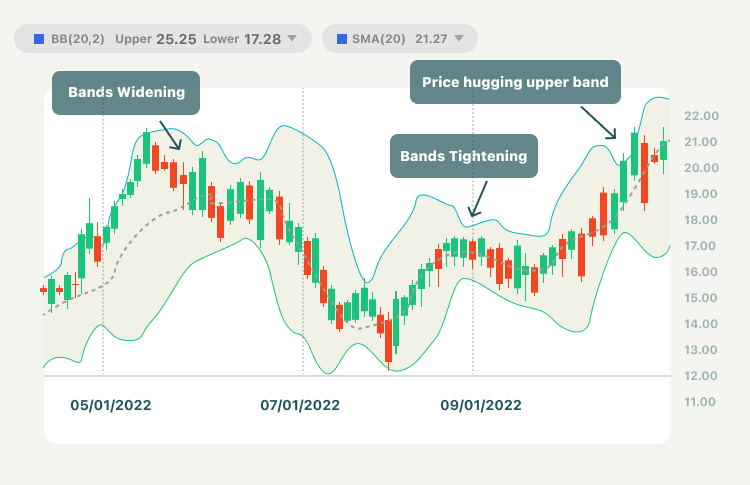Click the 09/01/2022 date label
The width and height of the screenshot is (750, 485).
(480, 405)
